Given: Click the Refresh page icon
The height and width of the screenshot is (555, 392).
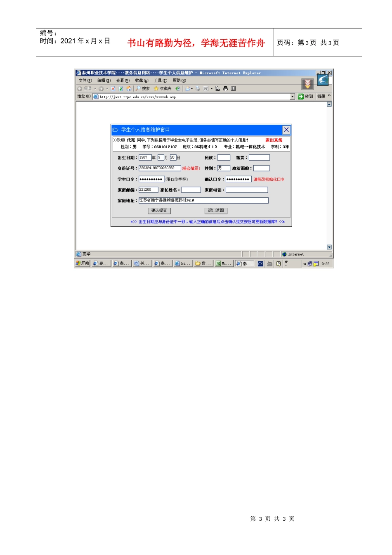Looking at the screenshot, I should [121, 89].
